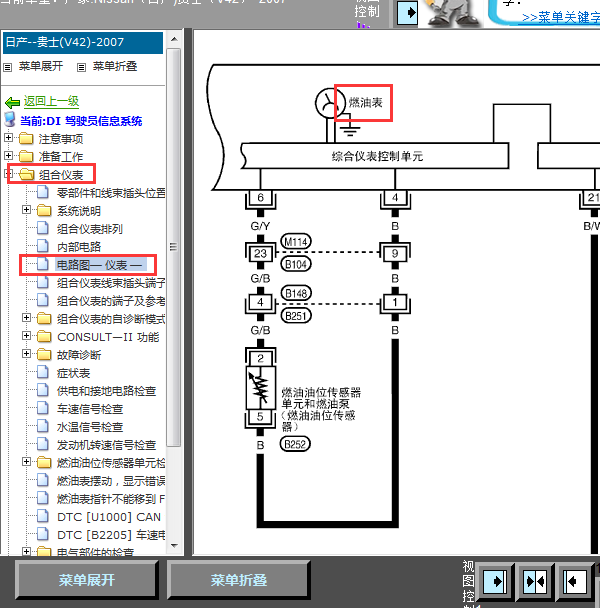Follow the 返回上一级 link
This screenshot has width=600, height=610.
click(x=51, y=102)
